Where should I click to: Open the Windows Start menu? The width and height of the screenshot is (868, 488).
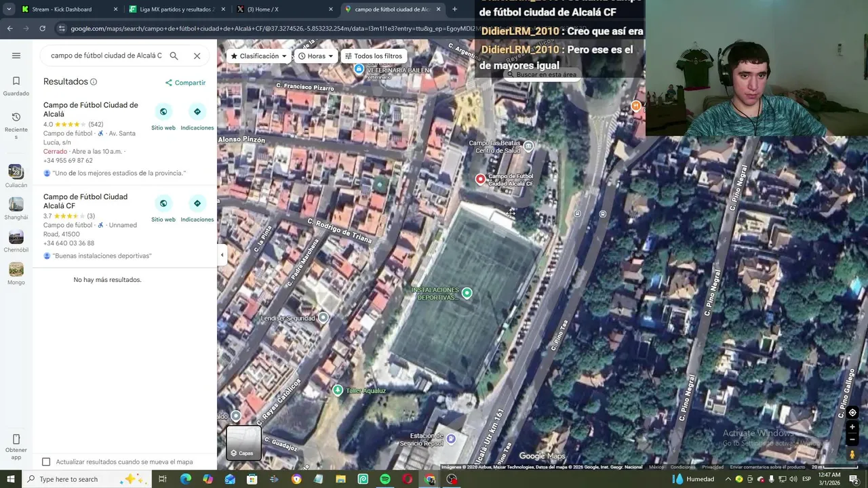(x=10, y=479)
